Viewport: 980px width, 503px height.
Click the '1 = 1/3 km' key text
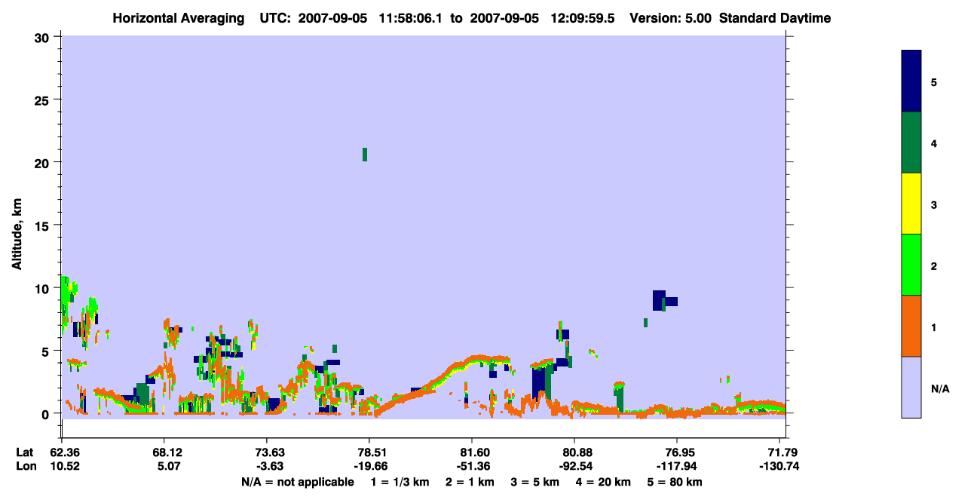[400, 482]
